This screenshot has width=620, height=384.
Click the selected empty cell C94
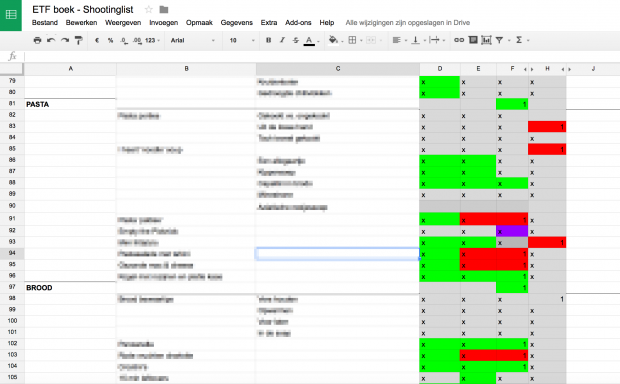[x=338, y=254]
